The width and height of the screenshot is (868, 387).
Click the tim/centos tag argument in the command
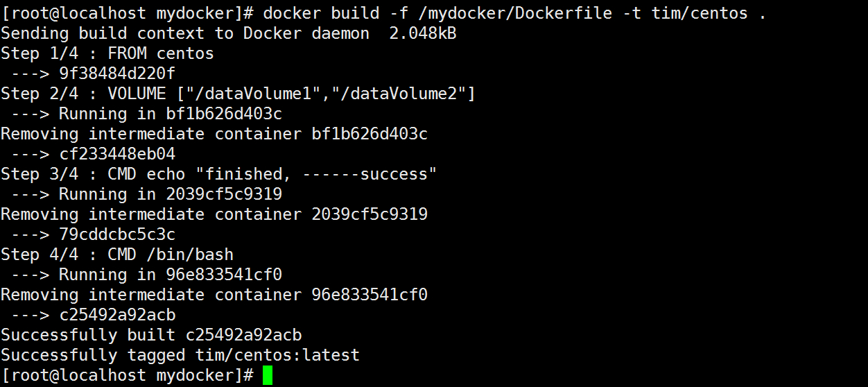(700, 13)
